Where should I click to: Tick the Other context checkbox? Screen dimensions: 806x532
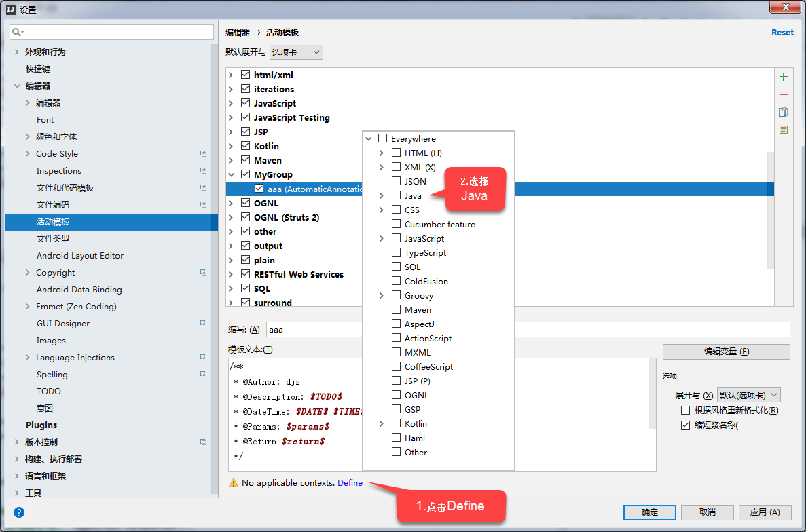[397, 452]
